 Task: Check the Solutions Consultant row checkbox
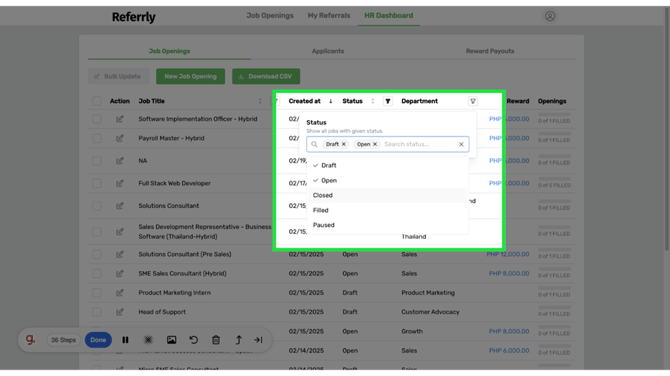[x=97, y=206]
